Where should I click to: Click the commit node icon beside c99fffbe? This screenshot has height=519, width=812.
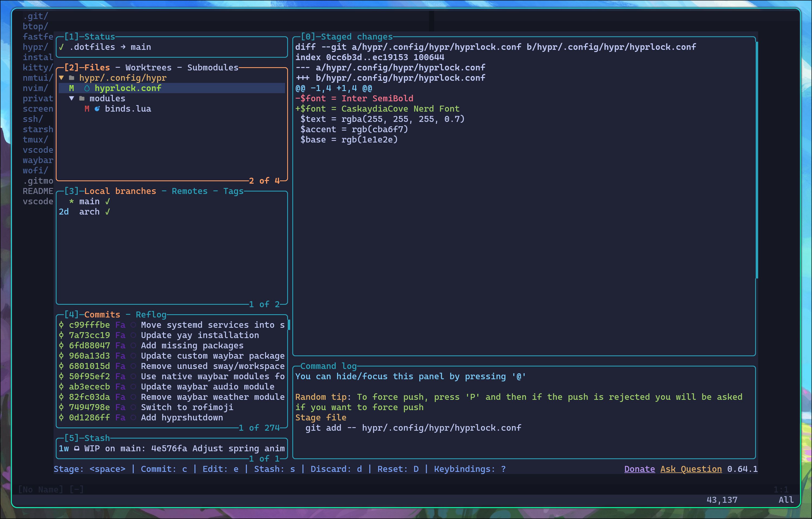point(61,325)
